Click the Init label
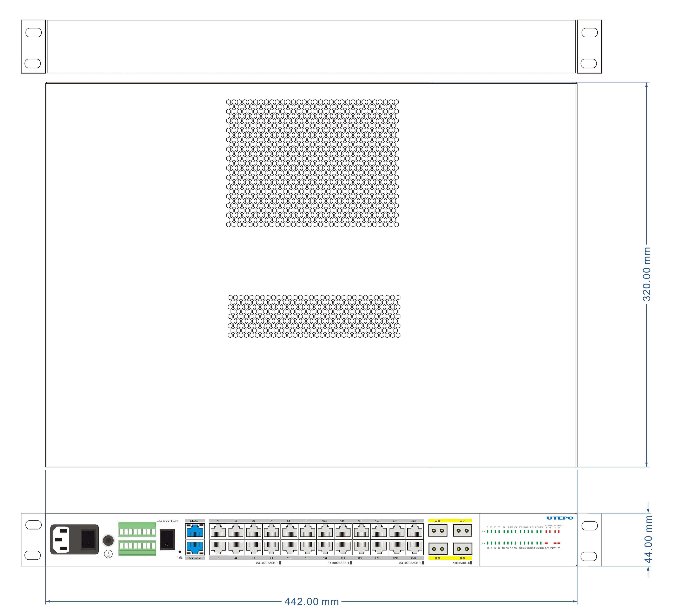This screenshot has width=675, height=616. 180,557
